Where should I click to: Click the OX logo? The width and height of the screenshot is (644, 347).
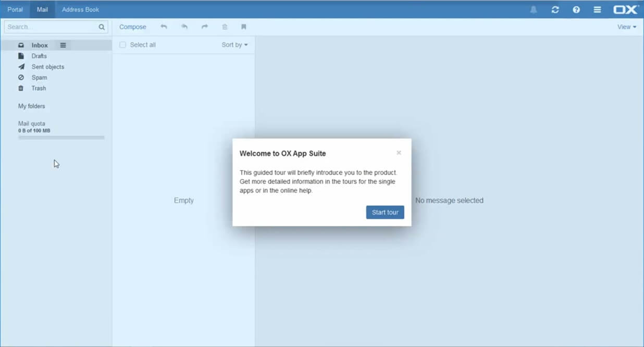(625, 9)
